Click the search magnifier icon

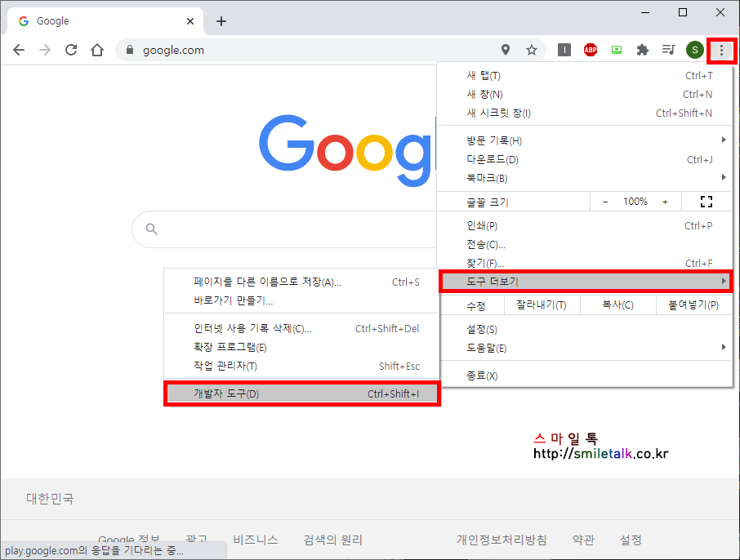pos(151,229)
